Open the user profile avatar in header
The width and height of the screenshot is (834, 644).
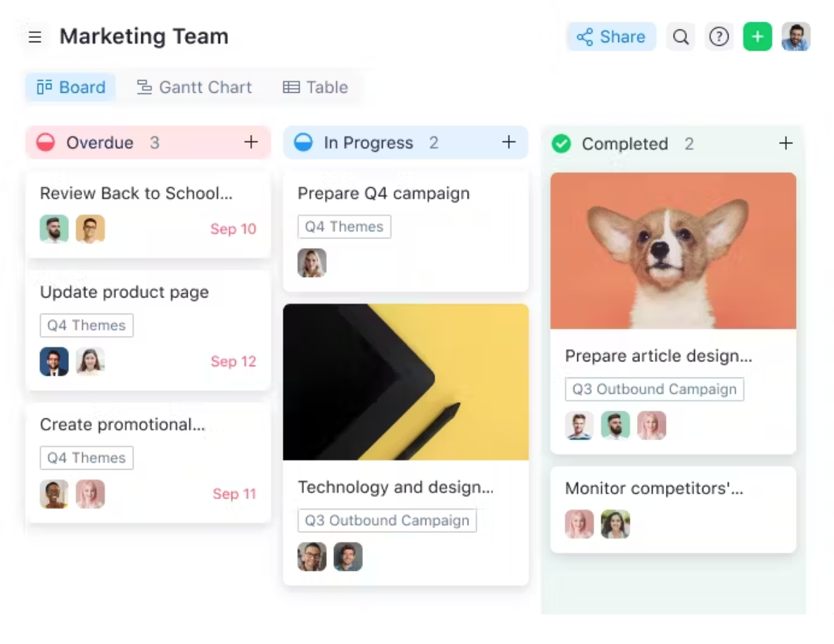coord(796,37)
